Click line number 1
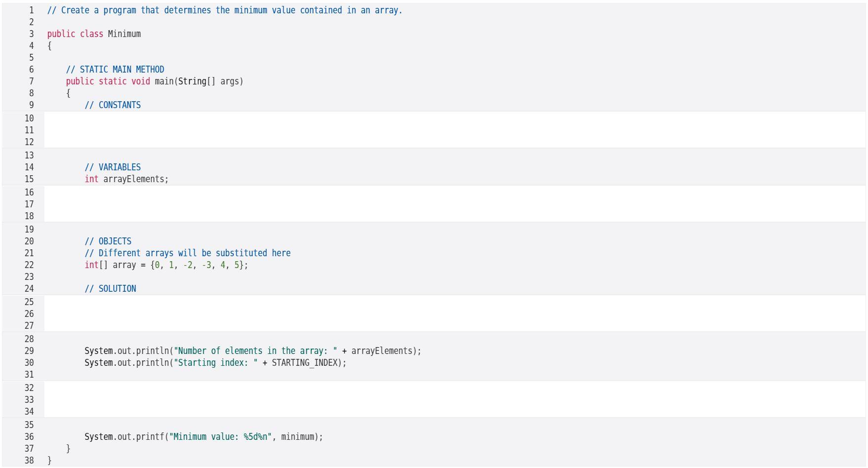Screen dimensions: 868x468 click(31, 10)
